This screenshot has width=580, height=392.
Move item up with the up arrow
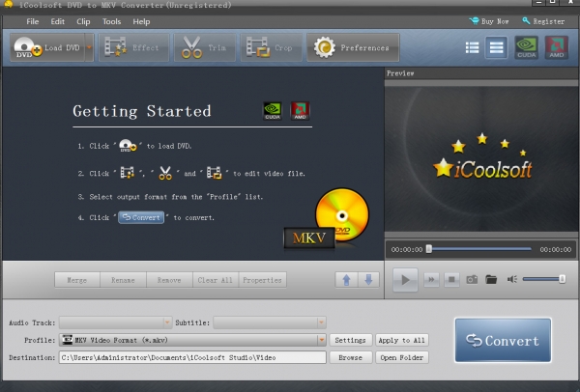tap(346, 280)
